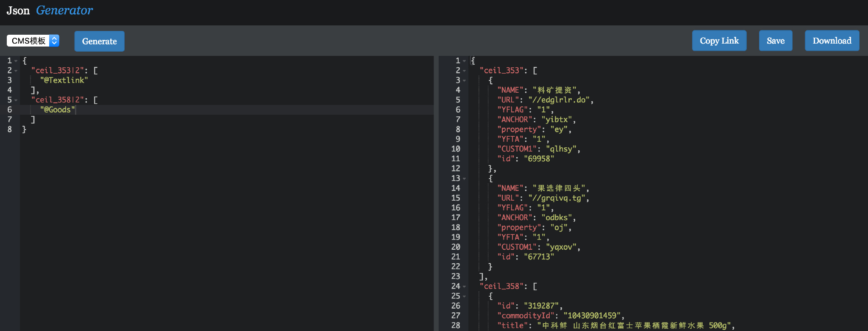Image resolution: width=868 pixels, height=331 pixels.
Task: Click the "ceil_358" key in right output
Action: 502,286
